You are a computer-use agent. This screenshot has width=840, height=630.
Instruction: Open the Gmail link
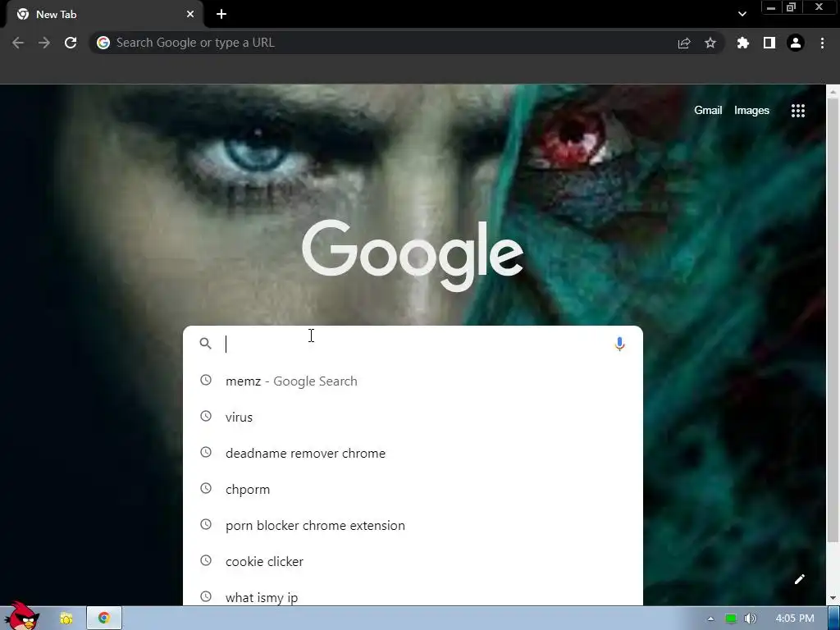[x=708, y=111]
